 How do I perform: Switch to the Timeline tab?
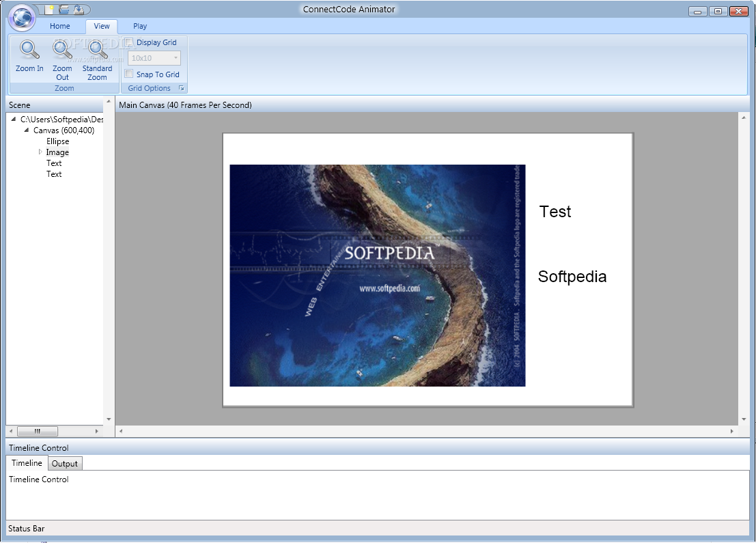(x=27, y=463)
